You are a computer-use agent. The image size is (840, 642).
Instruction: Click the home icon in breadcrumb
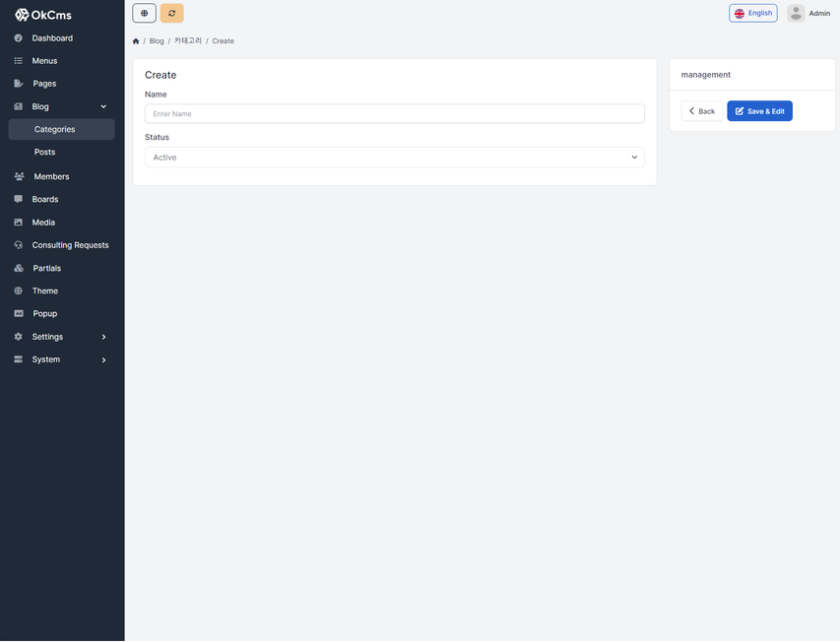136,41
